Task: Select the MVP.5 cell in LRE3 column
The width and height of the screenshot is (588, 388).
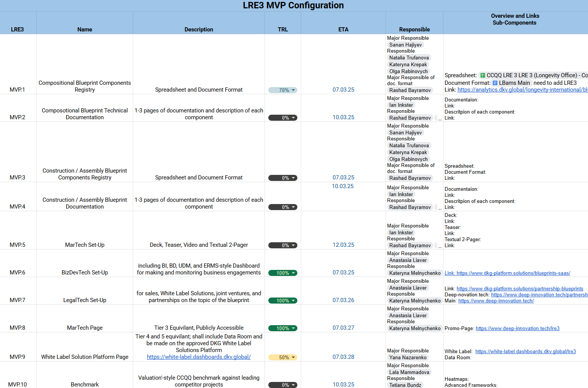Action: click(18, 245)
